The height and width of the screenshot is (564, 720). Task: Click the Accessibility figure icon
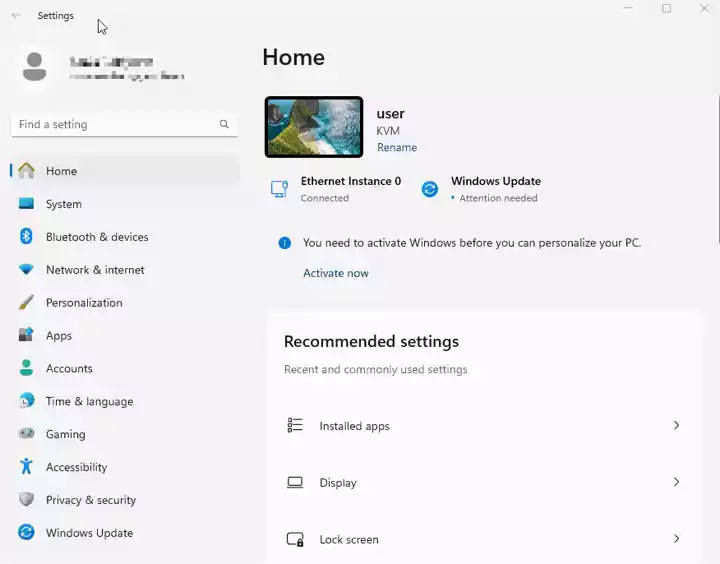26,466
